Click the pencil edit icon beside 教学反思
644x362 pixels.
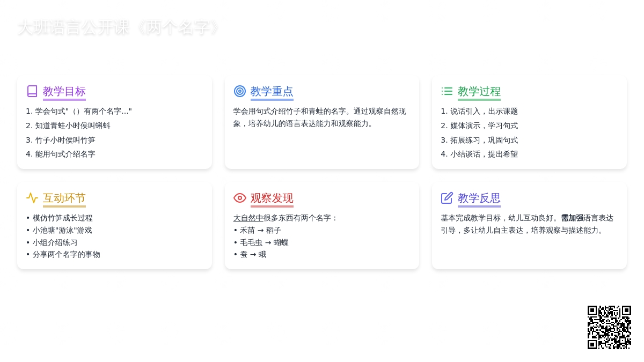(447, 198)
